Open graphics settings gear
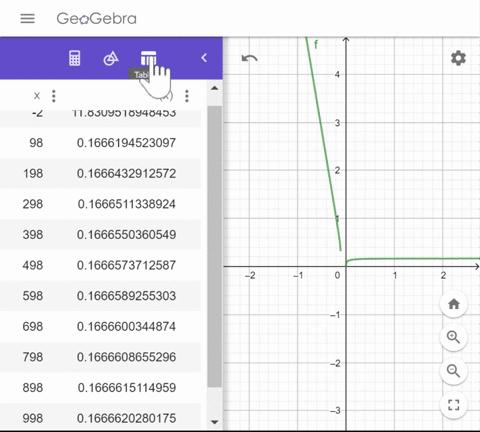The image size is (480, 432). pyautogui.click(x=458, y=58)
